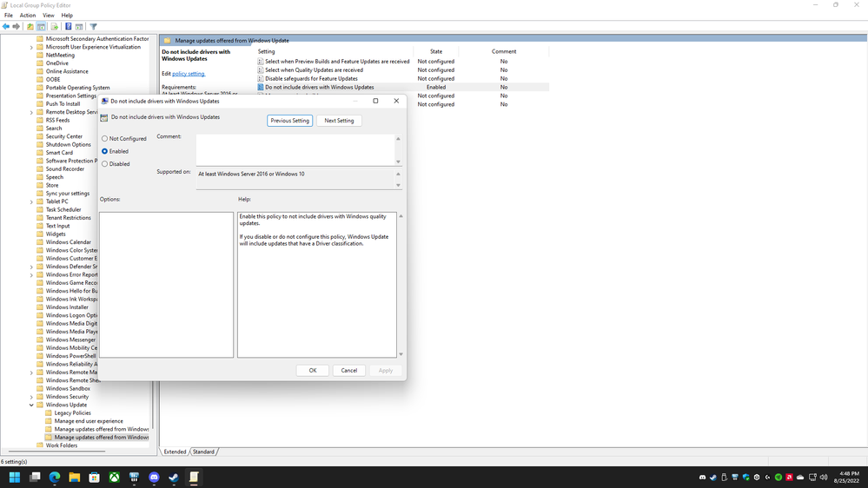Click Cancel in the policy dialog
Viewport: 868px width, 488px height.
click(348, 371)
